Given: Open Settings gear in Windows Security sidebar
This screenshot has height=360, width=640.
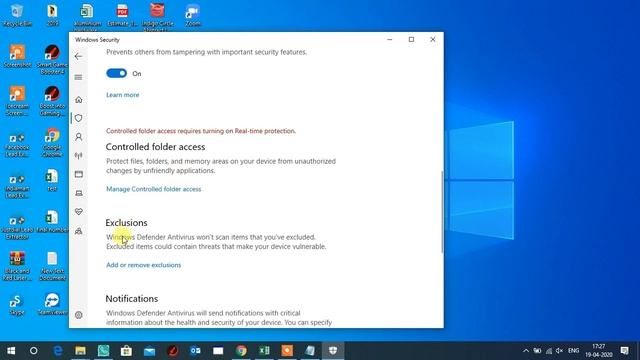Looking at the screenshot, I should [78, 315].
